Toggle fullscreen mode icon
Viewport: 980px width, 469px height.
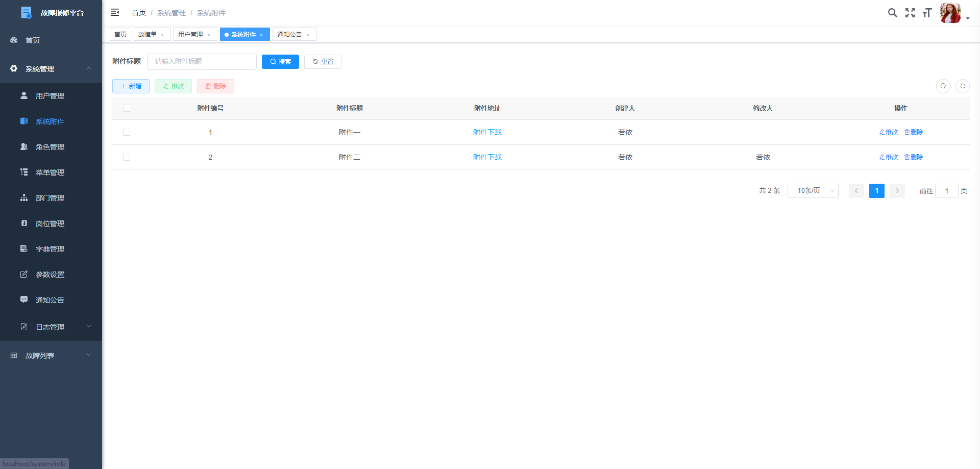click(x=910, y=13)
